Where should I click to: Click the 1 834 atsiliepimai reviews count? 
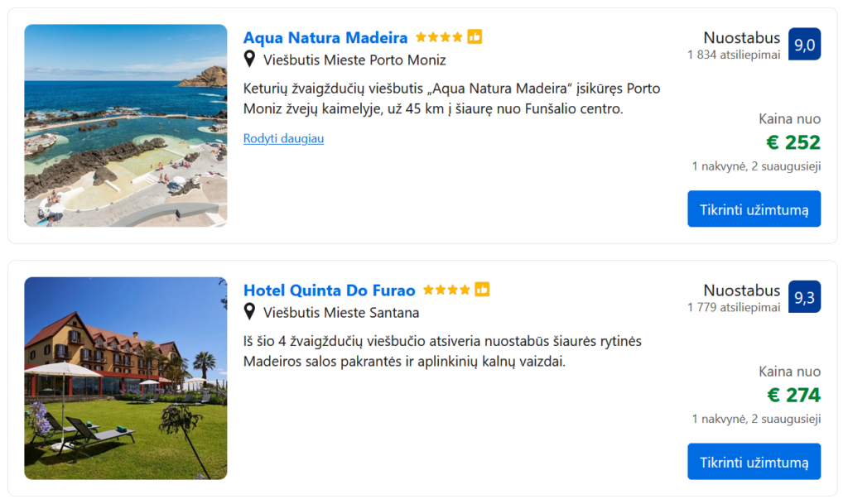(734, 55)
